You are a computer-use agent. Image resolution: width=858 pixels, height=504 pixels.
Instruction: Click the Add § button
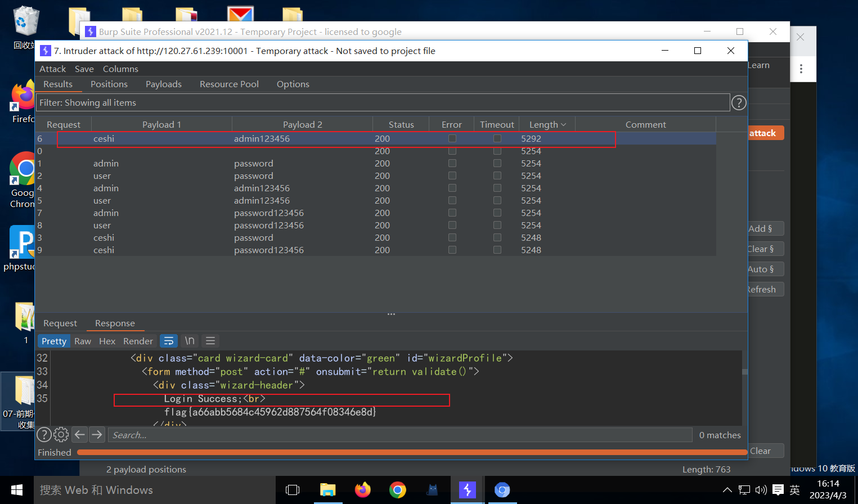765,228
